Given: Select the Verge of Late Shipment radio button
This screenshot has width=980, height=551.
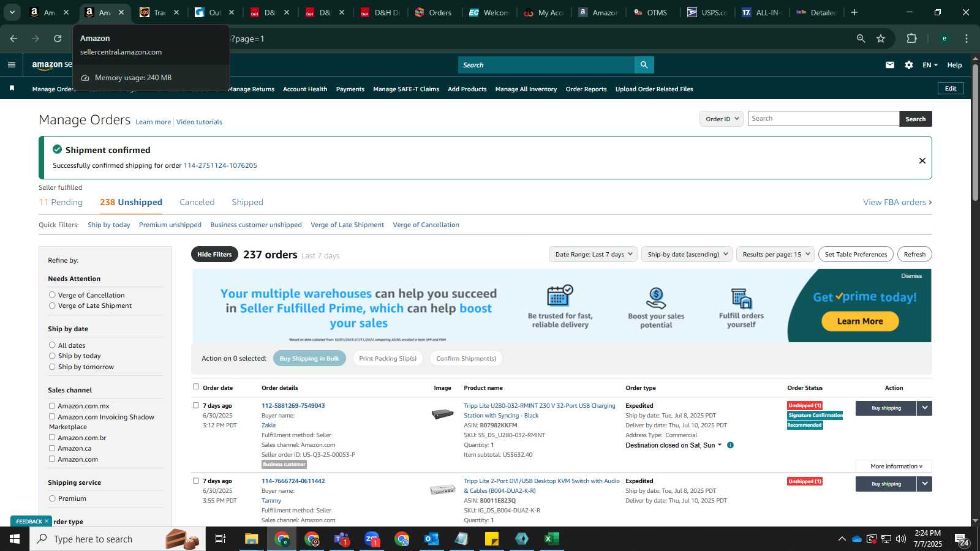Looking at the screenshot, I should pyautogui.click(x=52, y=305).
